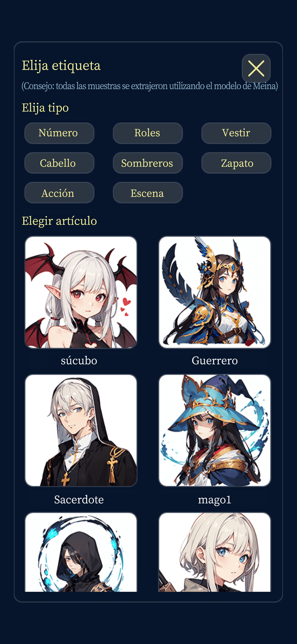Tap the hooded figure thumbnail
The height and width of the screenshot is (644, 297).
tap(81, 552)
